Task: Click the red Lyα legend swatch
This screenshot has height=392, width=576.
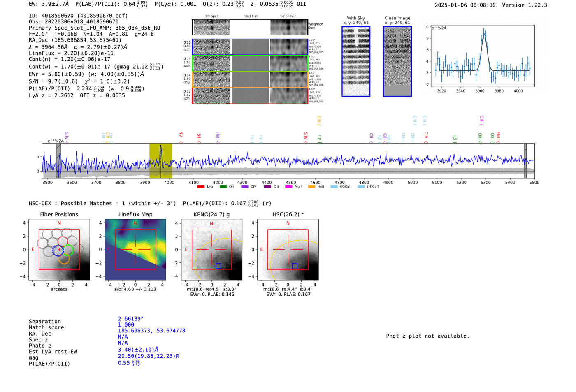Action: (201, 187)
